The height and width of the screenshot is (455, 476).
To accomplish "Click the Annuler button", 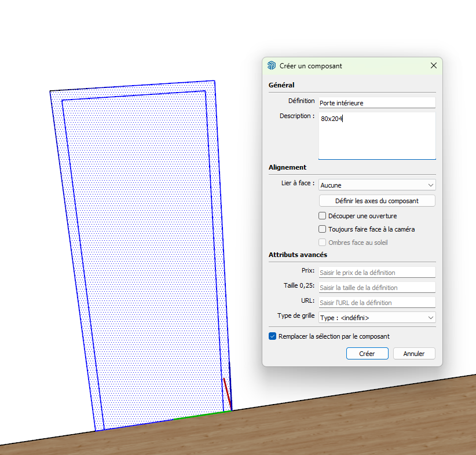I will click(414, 354).
